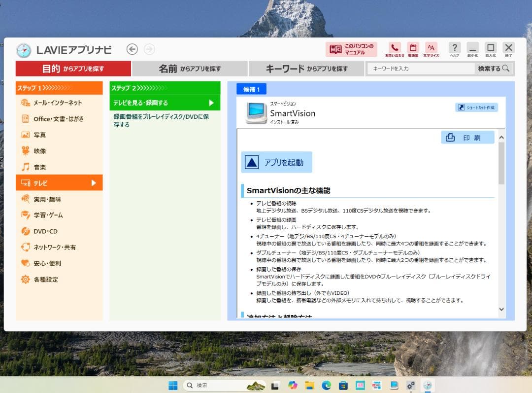Open the このパソコンのマニュアル manual button
The height and width of the screenshot is (393, 532).
pyautogui.click(x=351, y=49)
